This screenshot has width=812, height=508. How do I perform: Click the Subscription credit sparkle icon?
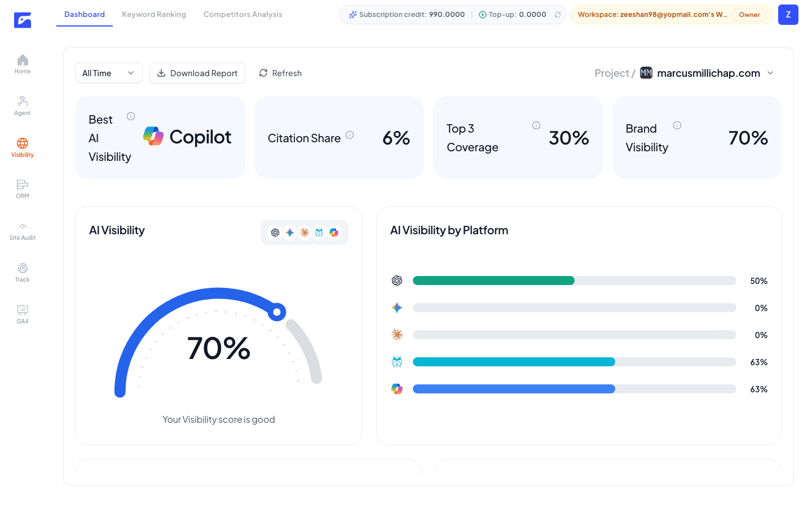(x=353, y=15)
